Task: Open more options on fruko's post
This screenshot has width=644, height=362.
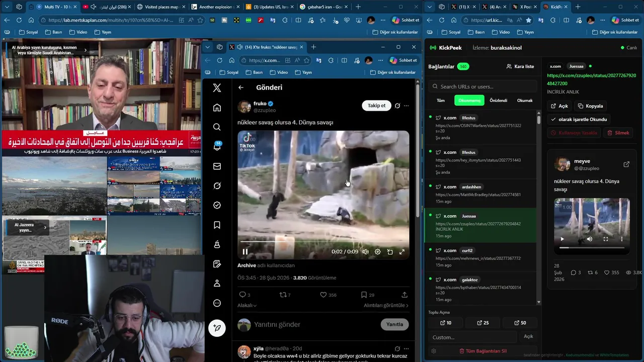Action: click(406, 106)
